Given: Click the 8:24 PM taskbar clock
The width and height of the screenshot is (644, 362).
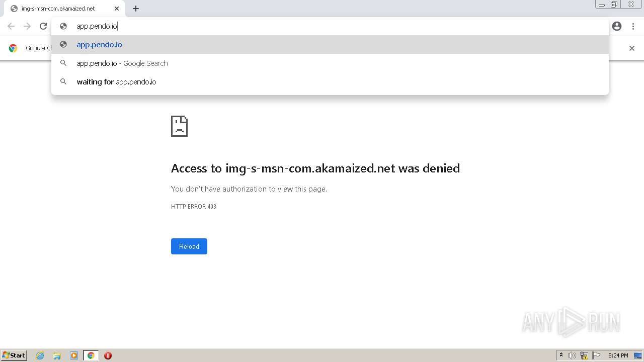Looking at the screenshot, I should [618, 355].
